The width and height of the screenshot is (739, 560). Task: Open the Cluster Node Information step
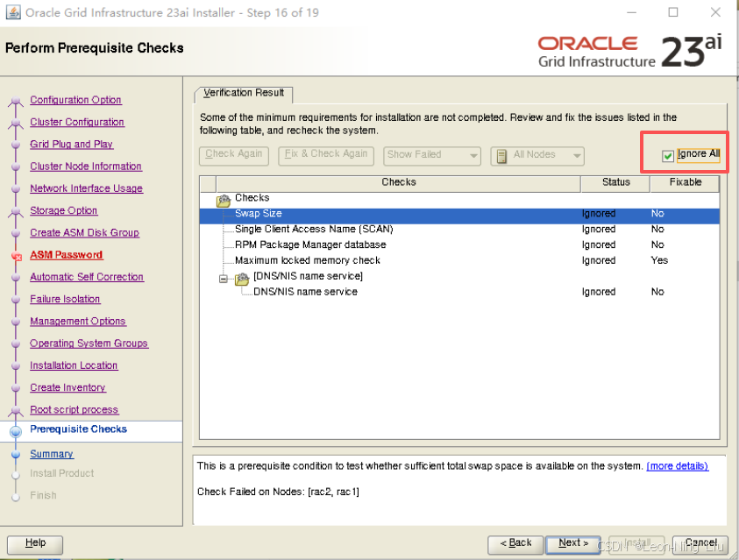pyautogui.click(x=86, y=167)
